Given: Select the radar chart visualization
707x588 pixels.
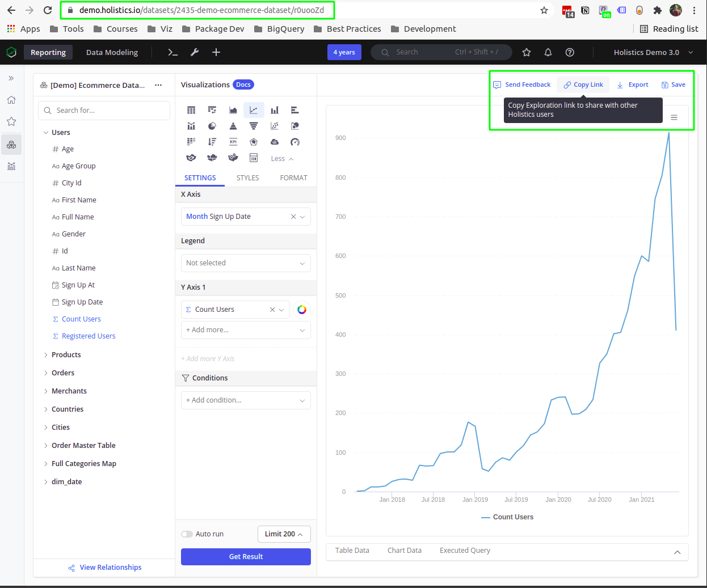Looking at the screenshot, I should click(x=254, y=142).
